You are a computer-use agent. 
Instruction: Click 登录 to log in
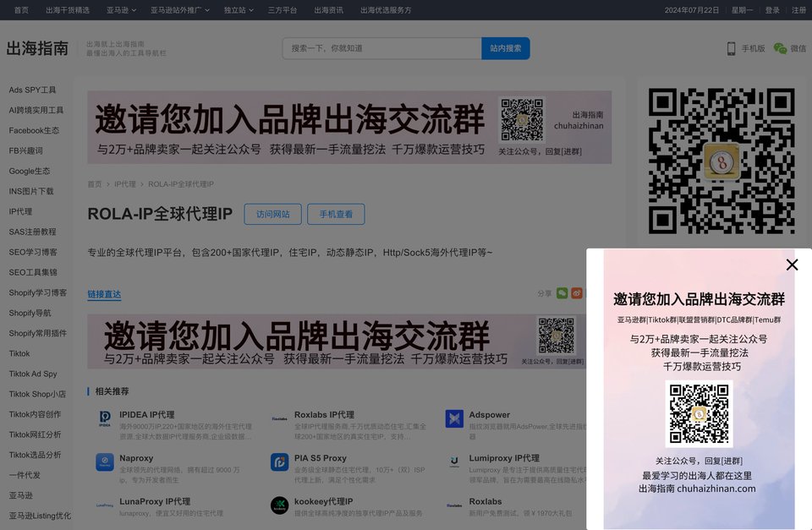[772, 10]
